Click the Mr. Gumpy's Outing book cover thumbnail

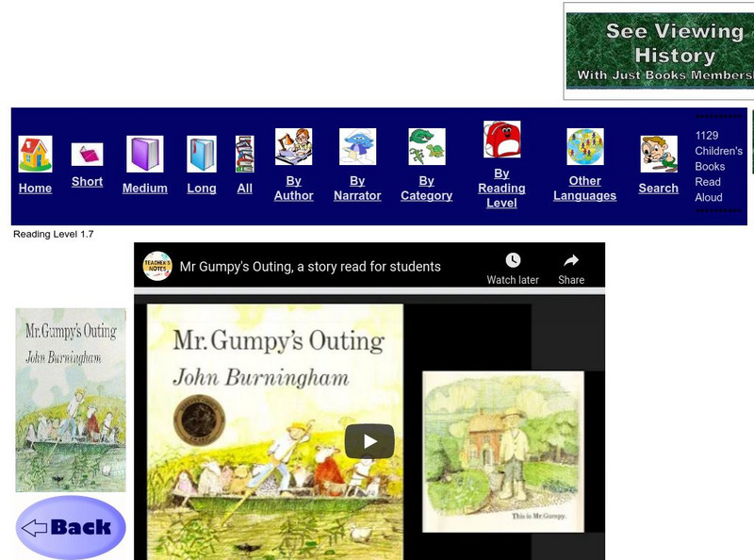71,400
